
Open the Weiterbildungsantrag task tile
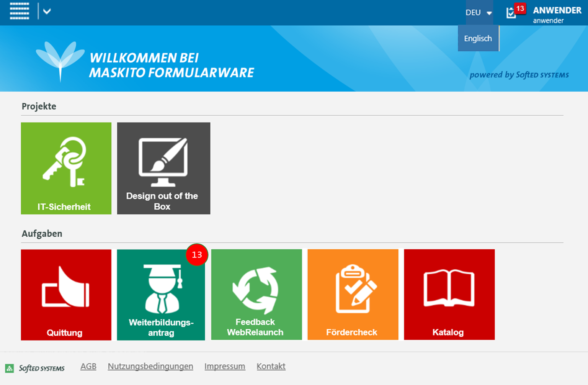(161, 295)
